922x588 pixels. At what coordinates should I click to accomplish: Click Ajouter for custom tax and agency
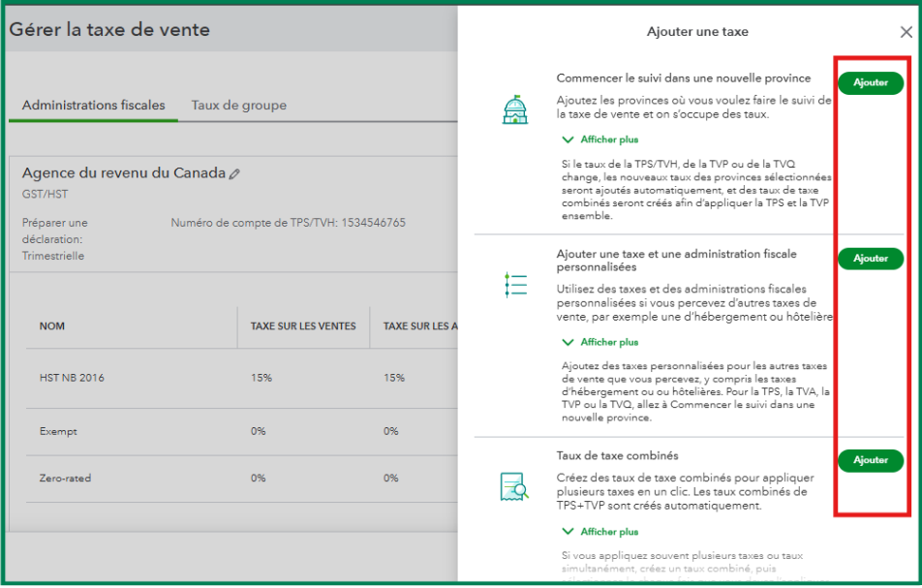pos(870,259)
